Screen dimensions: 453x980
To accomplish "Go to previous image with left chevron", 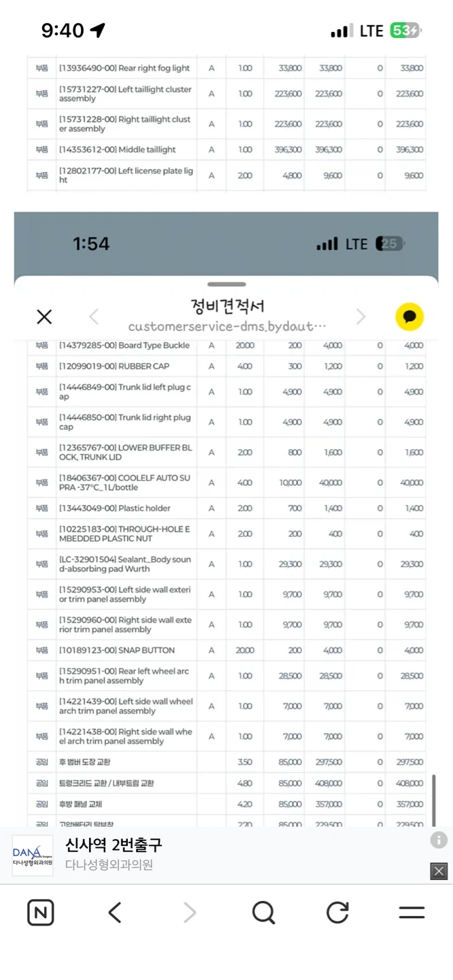I will tap(94, 316).
